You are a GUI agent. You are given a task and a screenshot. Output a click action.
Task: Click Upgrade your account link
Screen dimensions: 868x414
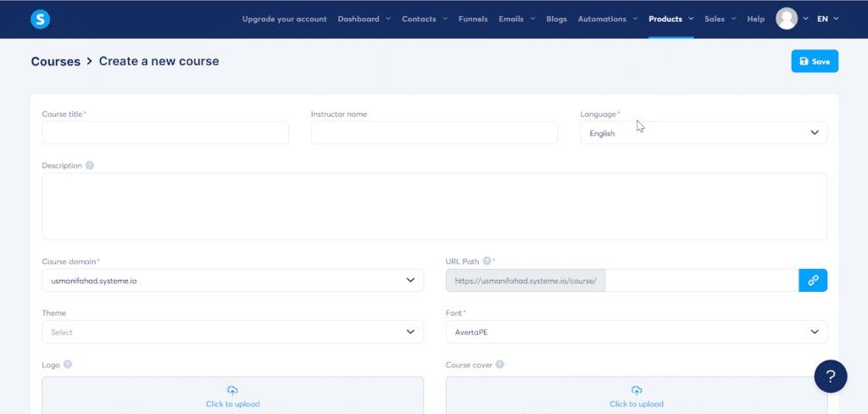(x=285, y=19)
